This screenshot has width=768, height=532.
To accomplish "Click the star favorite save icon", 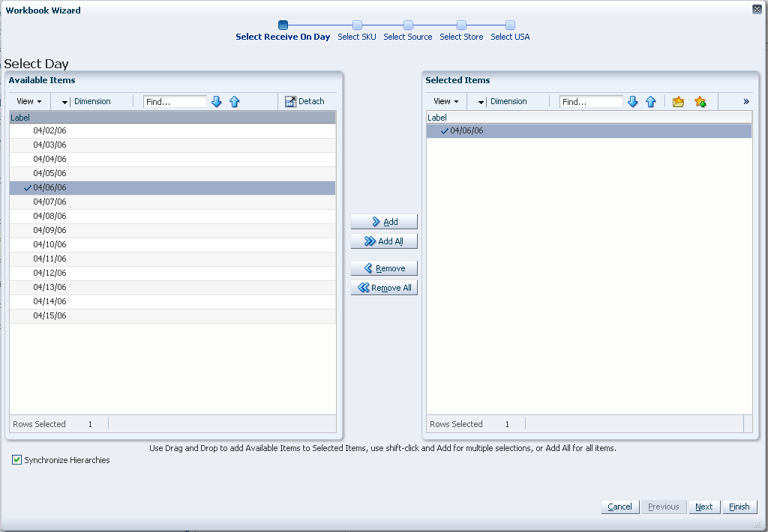I will (x=700, y=102).
